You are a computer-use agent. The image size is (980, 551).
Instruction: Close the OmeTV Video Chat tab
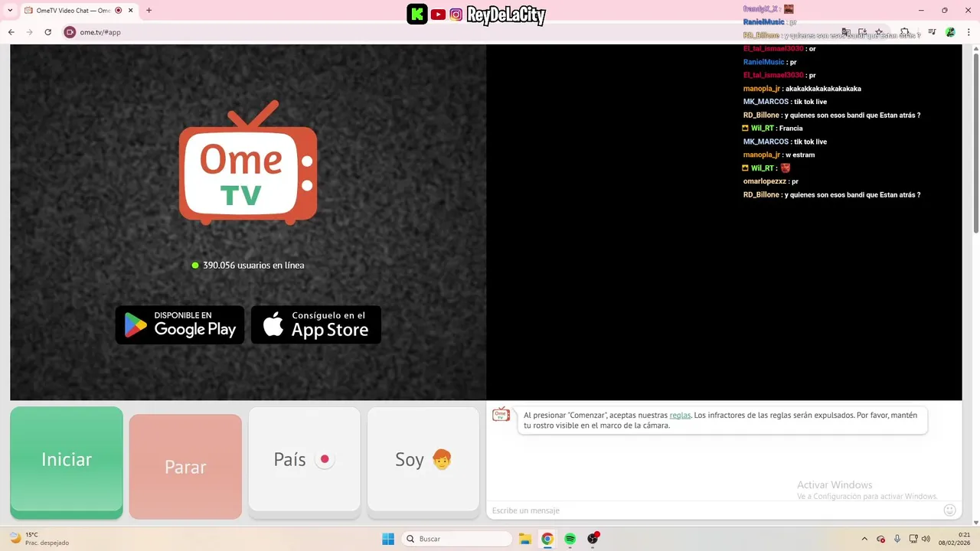coord(131,11)
